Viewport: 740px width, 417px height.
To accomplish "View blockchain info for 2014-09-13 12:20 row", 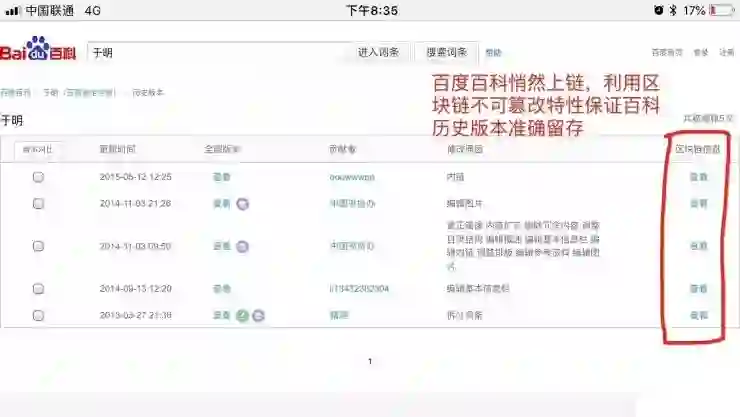I will point(699,288).
